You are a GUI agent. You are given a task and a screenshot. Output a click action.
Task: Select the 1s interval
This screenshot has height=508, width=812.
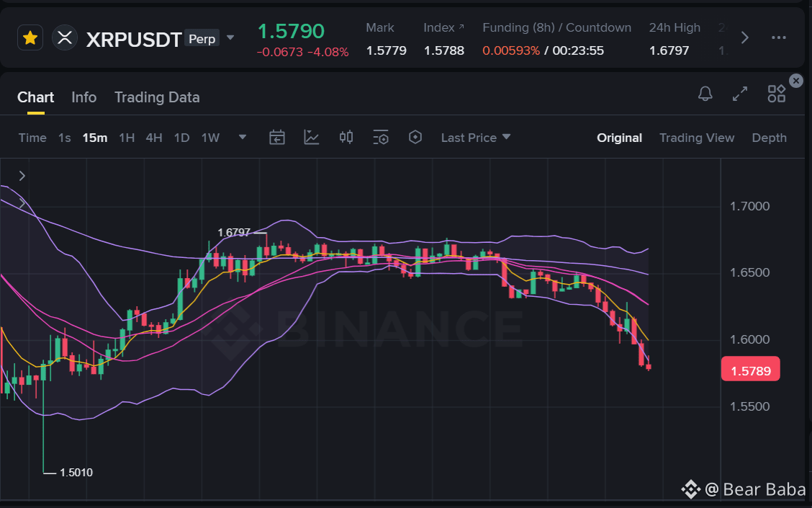64,138
